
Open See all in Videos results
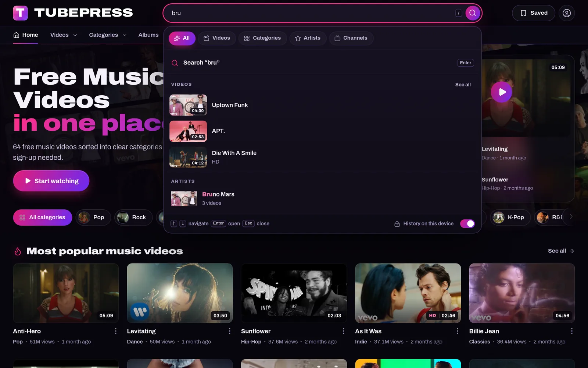coord(463,85)
